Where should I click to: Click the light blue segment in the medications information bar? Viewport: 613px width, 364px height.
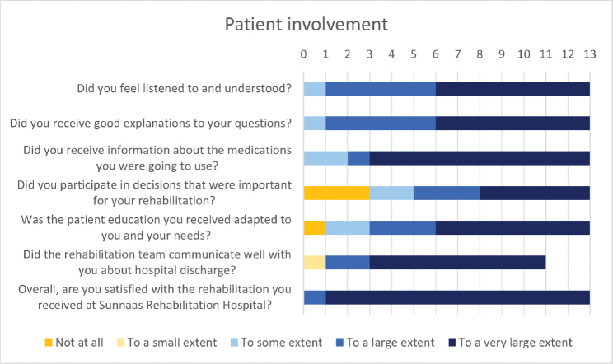[325, 158]
